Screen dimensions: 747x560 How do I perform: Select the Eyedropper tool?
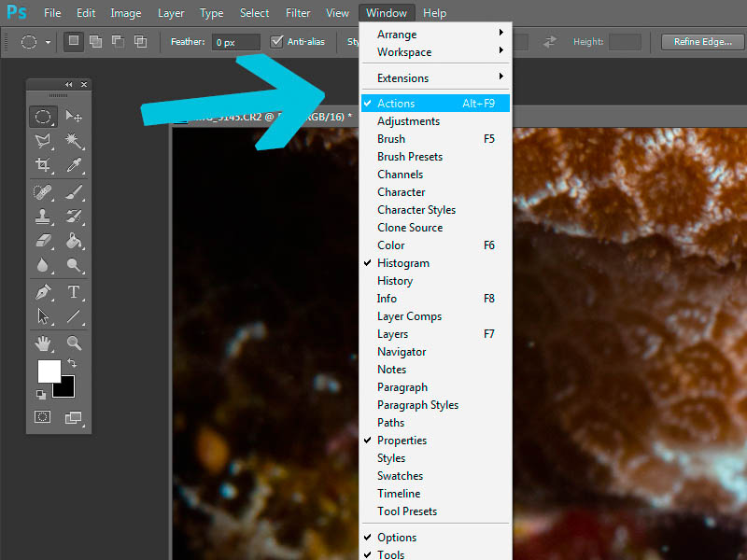75,165
